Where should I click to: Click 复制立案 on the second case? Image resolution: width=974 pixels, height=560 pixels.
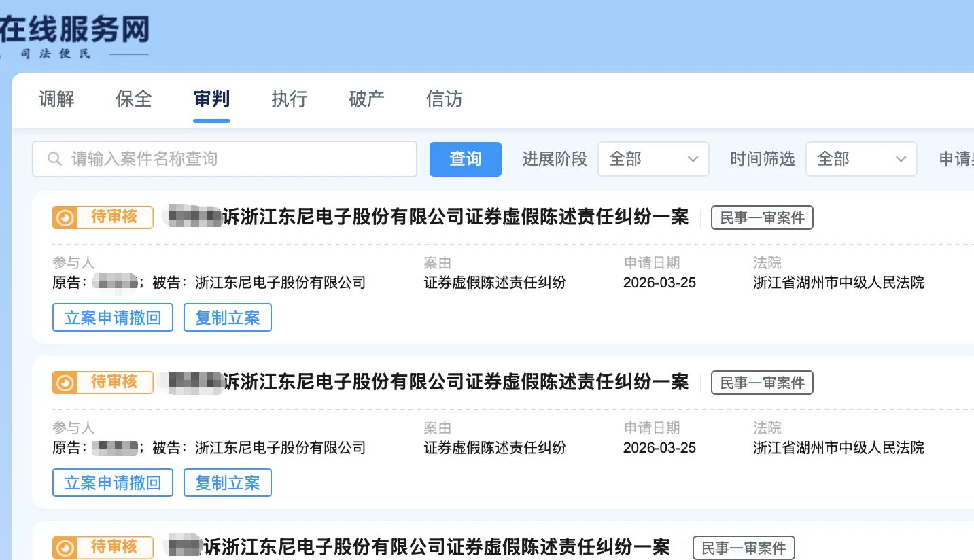[x=227, y=483]
